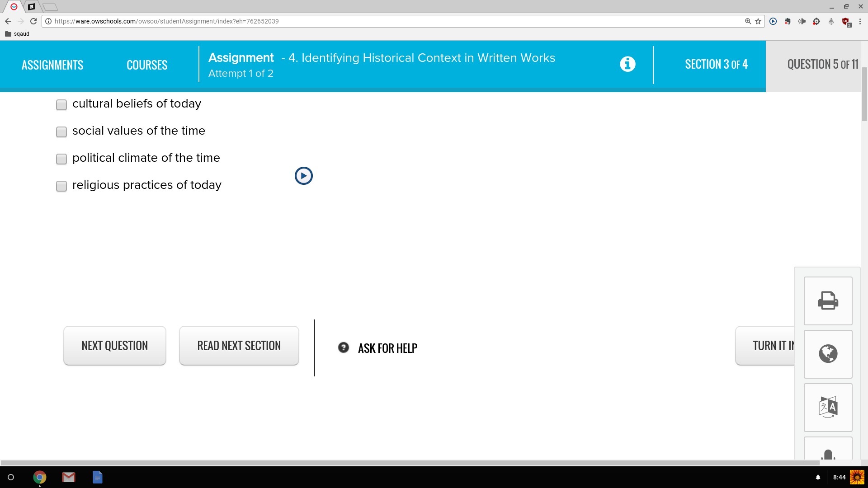Check 'cultural beliefs of today' option
Viewport: 868px width, 488px height.
61,105
